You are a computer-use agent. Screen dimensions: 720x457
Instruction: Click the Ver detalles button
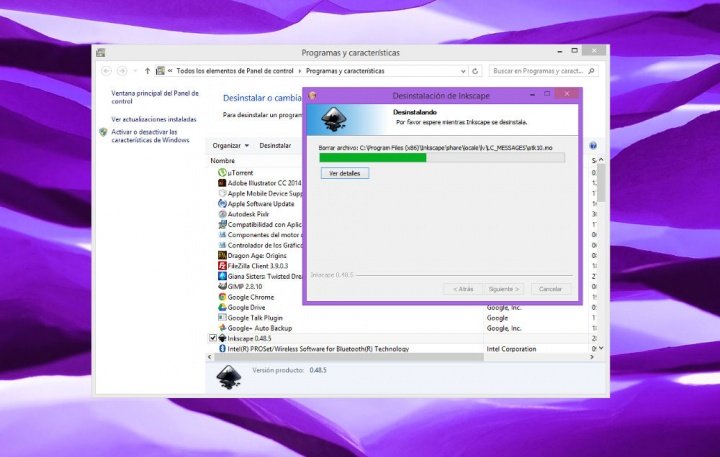click(x=345, y=173)
